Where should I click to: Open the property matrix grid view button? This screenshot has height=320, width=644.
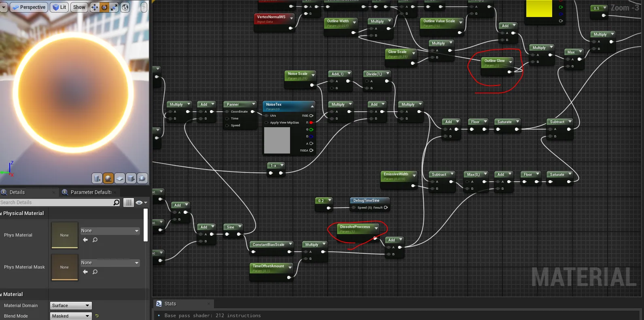(129, 203)
